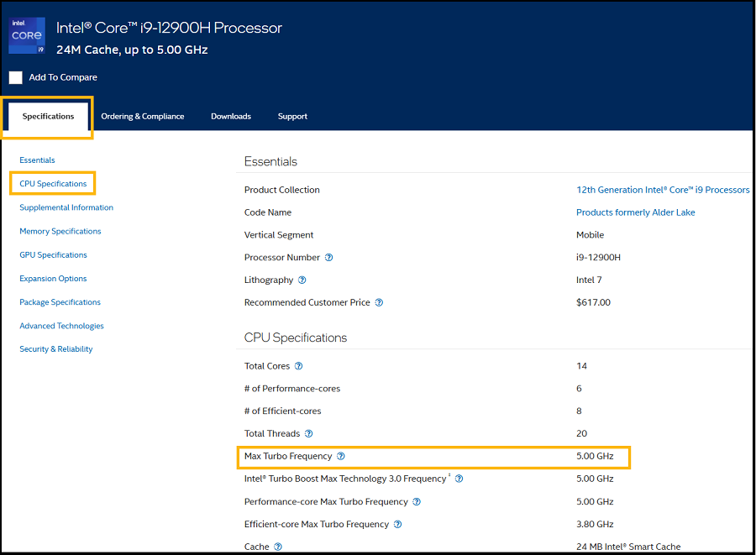Switch to Ordering & Compliance tab
Viewport: 756px width, 555px height.
click(142, 117)
